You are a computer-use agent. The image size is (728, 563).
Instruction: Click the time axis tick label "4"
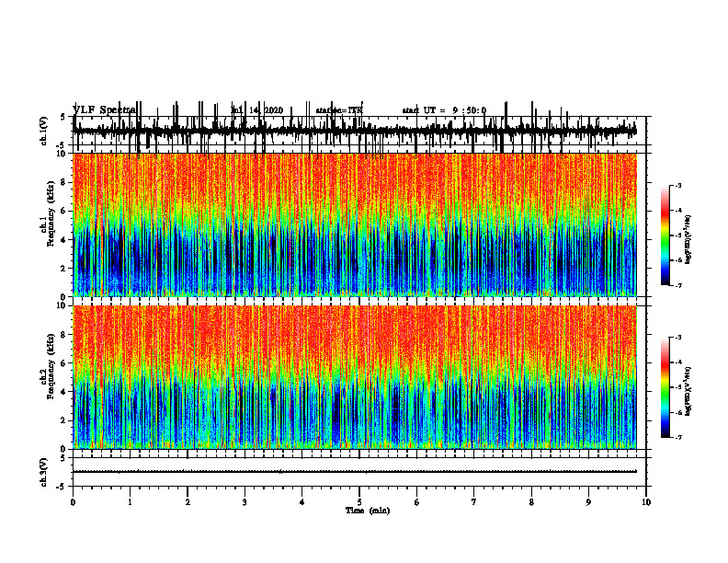point(302,502)
